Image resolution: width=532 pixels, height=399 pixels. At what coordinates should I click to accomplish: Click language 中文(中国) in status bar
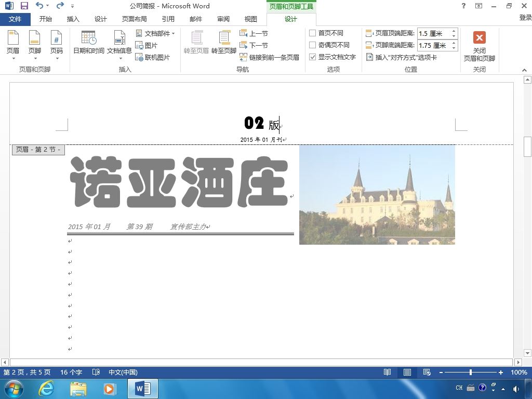pos(123,372)
